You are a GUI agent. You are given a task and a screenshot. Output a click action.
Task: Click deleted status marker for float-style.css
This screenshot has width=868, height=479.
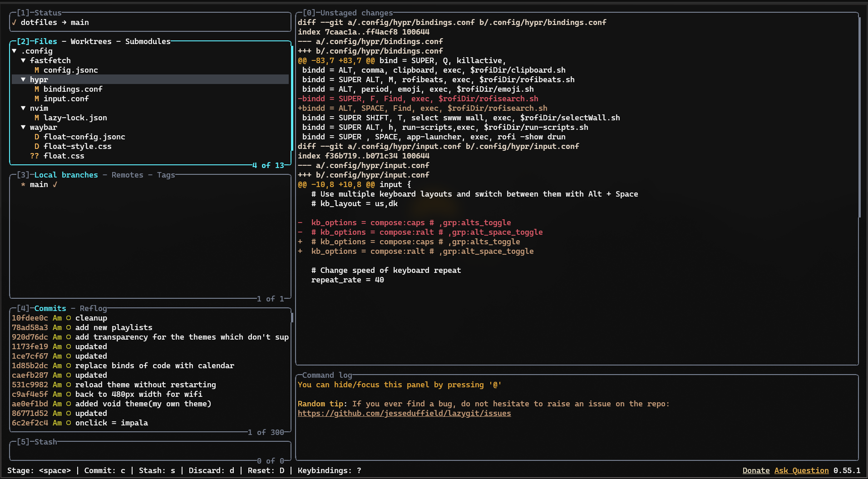[x=37, y=146]
